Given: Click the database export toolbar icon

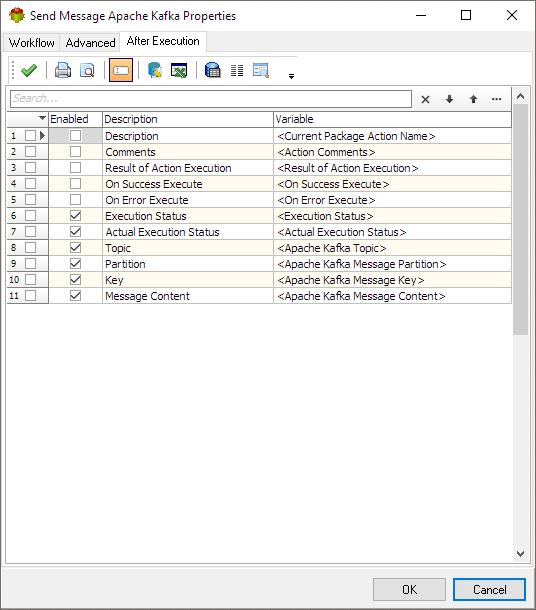Looking at the screenshot, I should tap(155, 70).
